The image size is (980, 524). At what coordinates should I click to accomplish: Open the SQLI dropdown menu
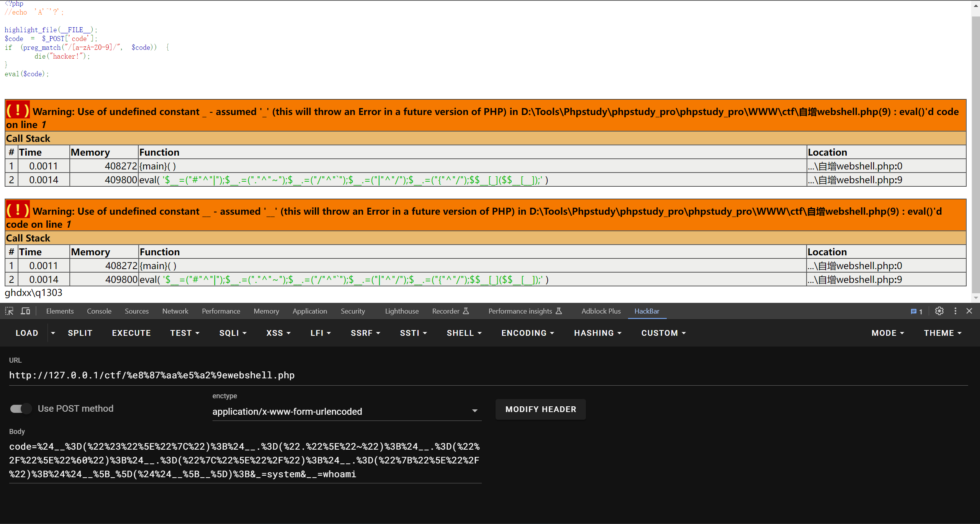(233, 333)
